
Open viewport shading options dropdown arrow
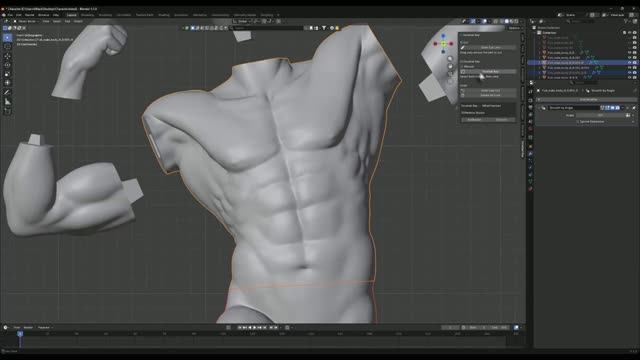(522, 21)
